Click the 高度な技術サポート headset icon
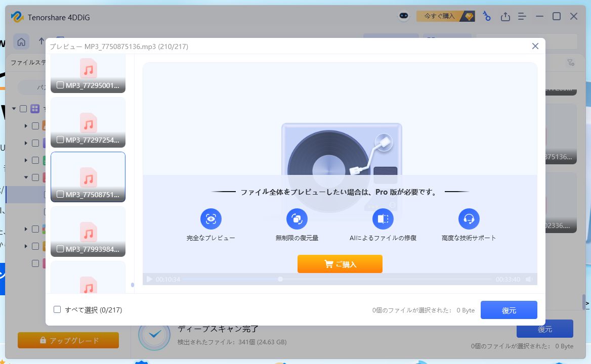The image size is (591, 364). tap(469, 219)
